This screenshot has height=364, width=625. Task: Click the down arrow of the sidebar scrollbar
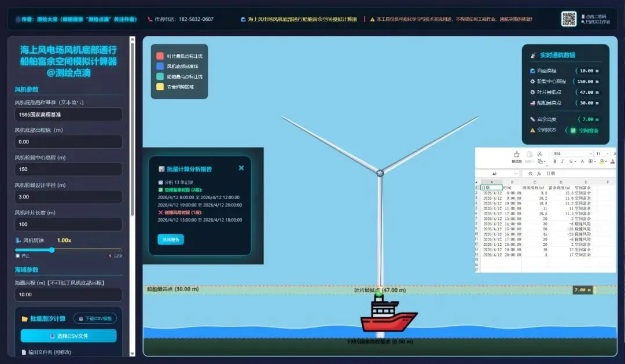point(133,353)
